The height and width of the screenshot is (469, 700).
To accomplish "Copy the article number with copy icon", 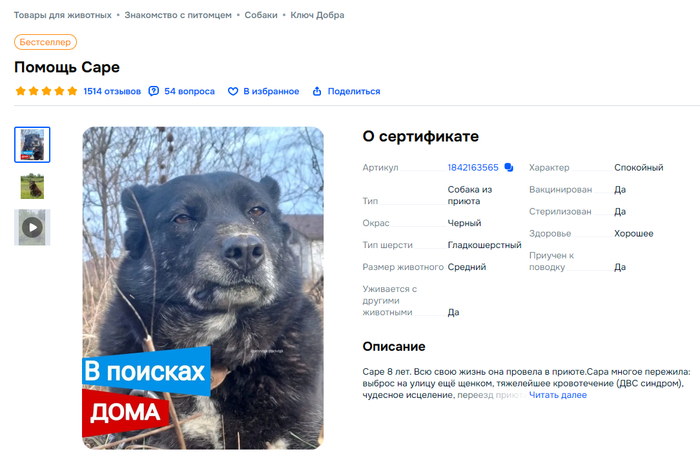I will [x=508, y=167].
